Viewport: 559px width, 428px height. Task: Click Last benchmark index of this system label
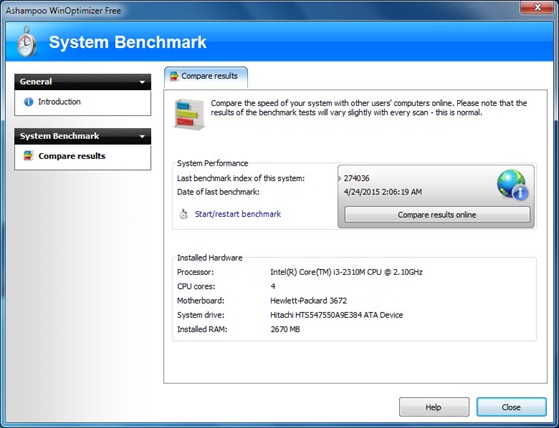[x=241, y=178]
